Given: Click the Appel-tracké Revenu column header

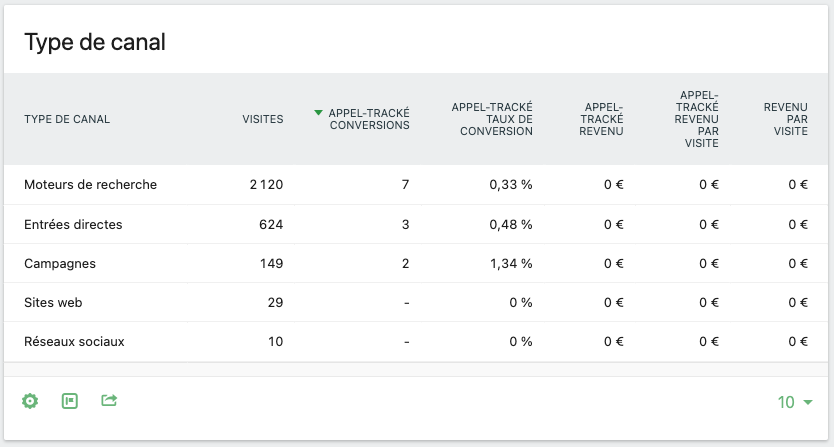Looking at the screenshot, I should (x=601, y=119).
